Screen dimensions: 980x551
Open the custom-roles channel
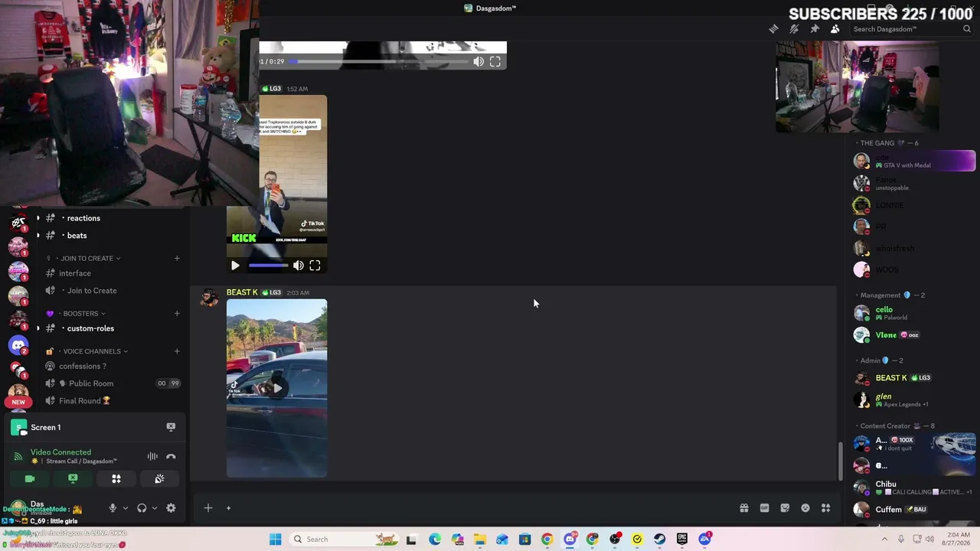coord(112,328)
